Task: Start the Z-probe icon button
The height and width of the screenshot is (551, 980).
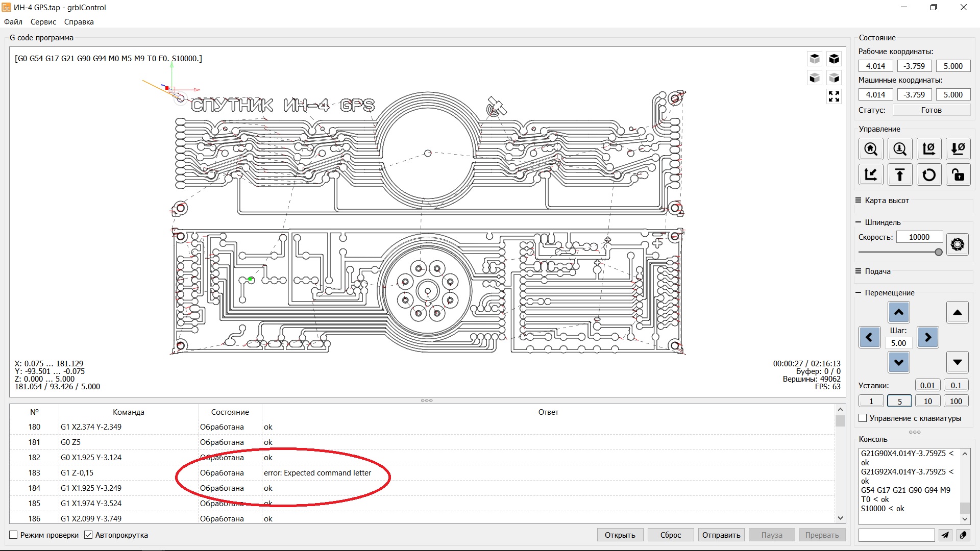Action: [x=900, y=149]
